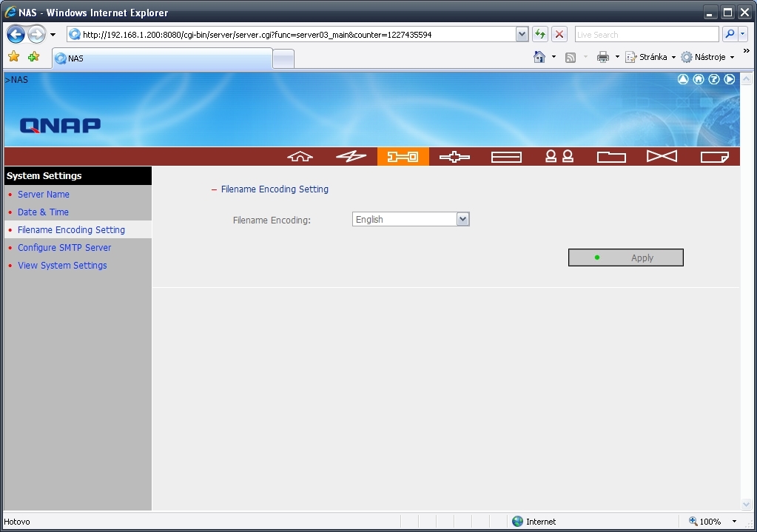
Task: Open the User Management two-people icon
Action: click(559, 156)
